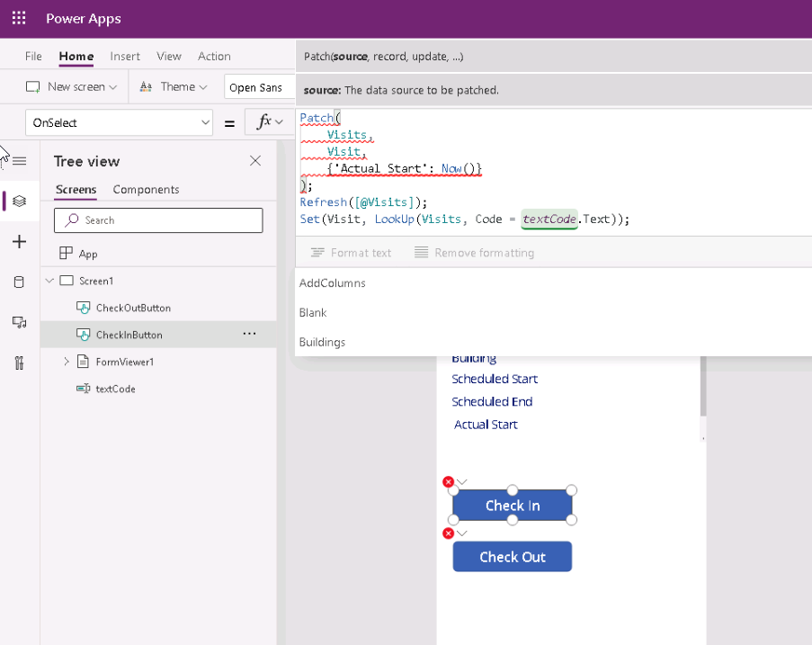The image size is (812, 645).
Task: Select the Home tab
Action: (x=76, y=57)
